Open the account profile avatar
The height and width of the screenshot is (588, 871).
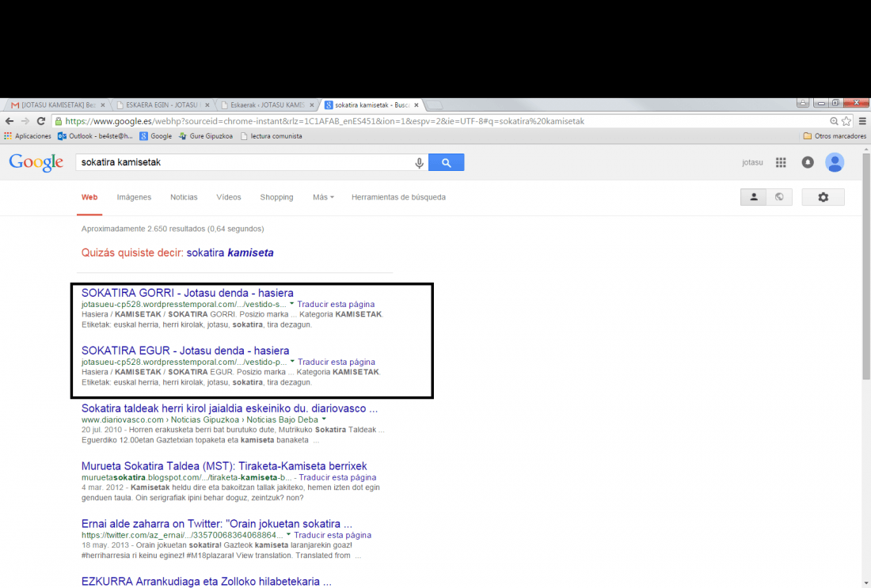(835, 162)
